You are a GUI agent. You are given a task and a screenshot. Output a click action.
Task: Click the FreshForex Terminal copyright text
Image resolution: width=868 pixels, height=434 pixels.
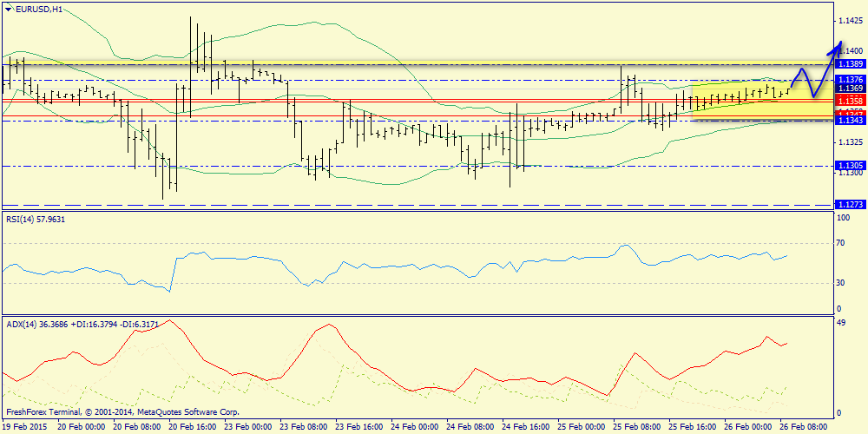click(122, 412)
